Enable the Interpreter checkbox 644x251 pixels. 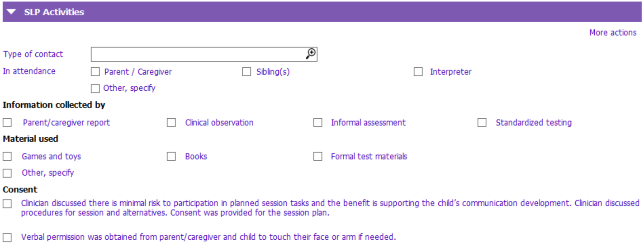point(418,72)
